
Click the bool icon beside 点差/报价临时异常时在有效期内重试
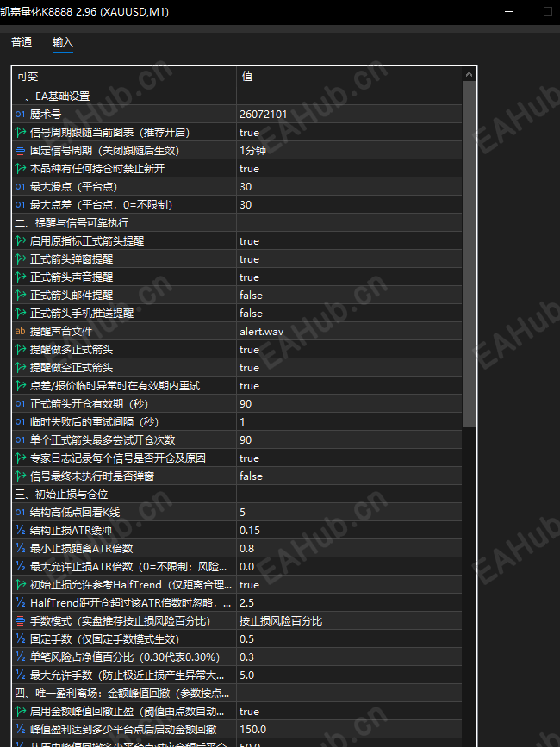[x=20, y=386]
